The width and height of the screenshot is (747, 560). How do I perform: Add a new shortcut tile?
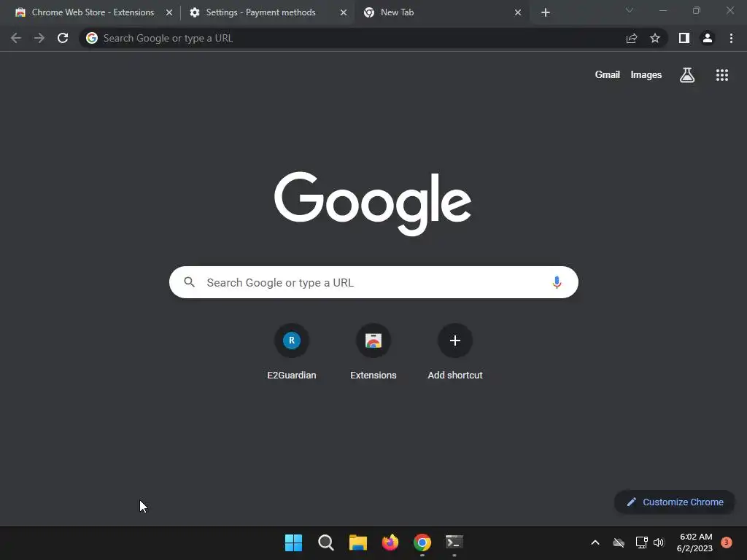point(455,352)
